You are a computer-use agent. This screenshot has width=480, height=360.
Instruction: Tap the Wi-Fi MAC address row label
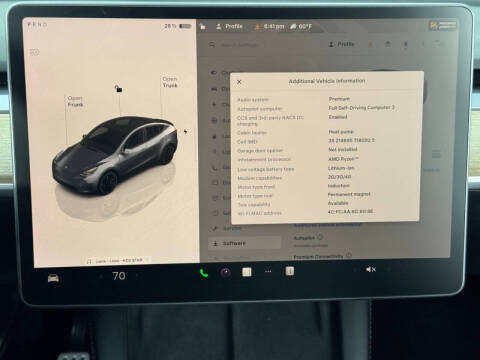tap(260, 213)
